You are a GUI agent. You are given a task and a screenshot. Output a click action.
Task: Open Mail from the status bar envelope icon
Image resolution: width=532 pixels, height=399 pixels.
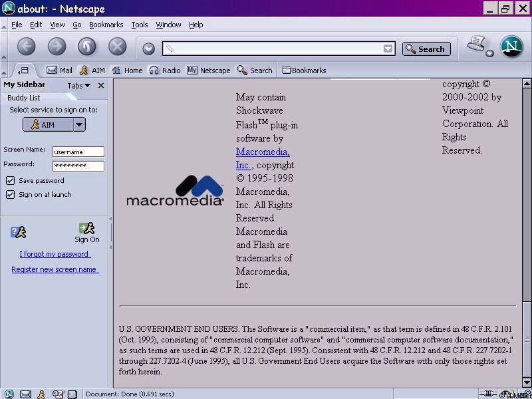(x=25, y=394)
